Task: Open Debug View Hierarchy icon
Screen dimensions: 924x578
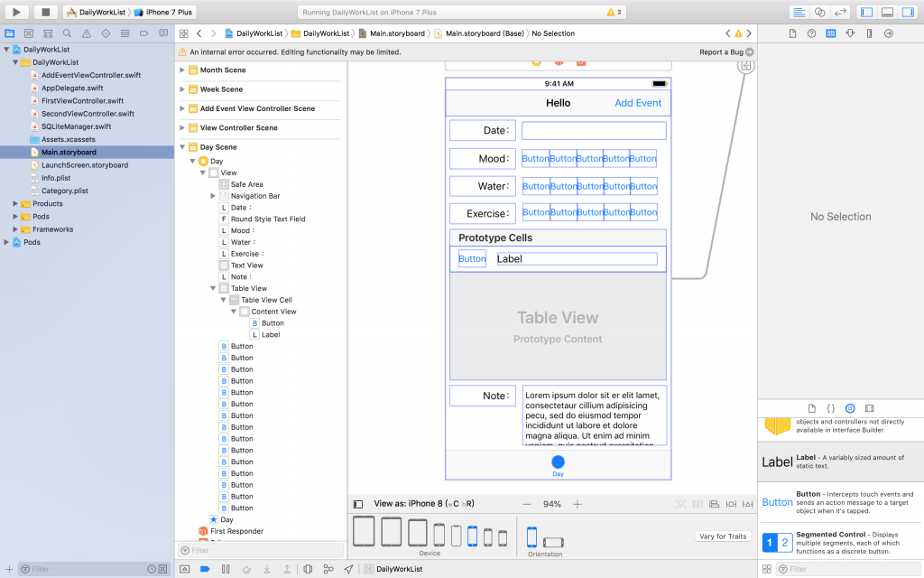Action: (x=308, y=569)
